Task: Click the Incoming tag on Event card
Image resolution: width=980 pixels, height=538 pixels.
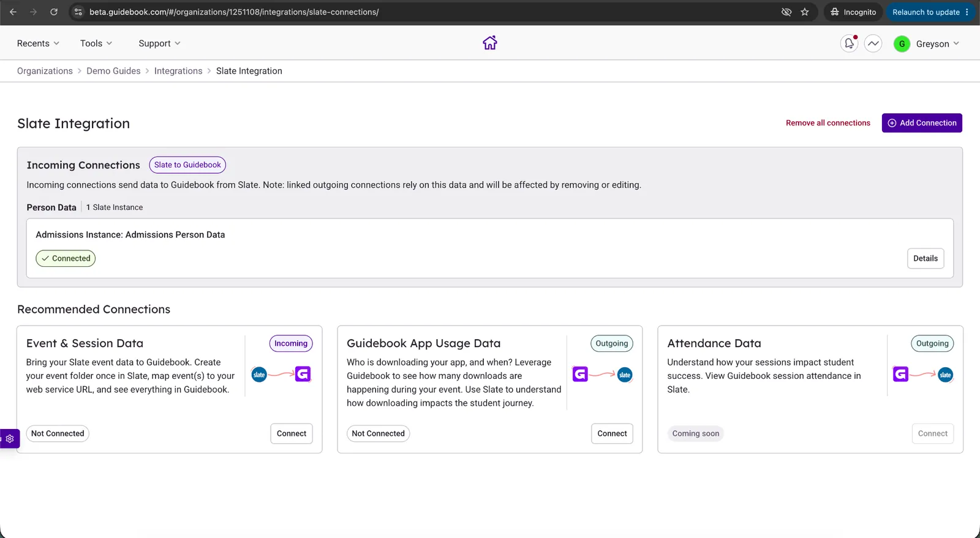Action: tap(291, 343)
